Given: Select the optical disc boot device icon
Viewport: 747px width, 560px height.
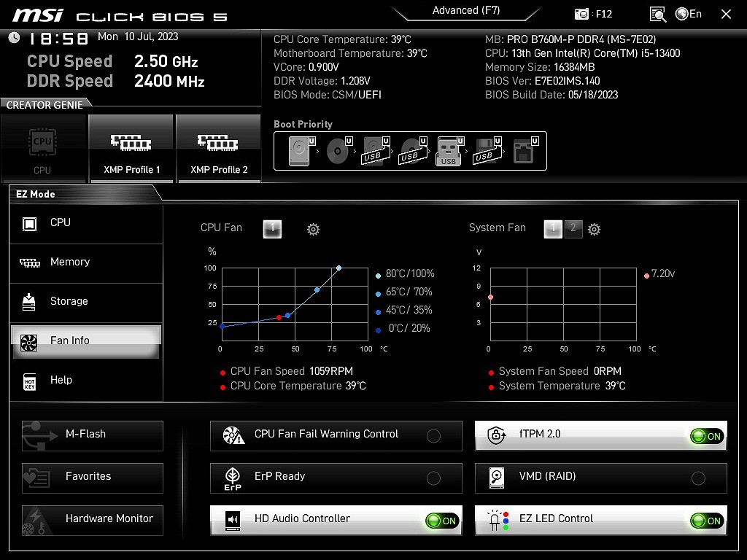Looking at the screenshot, I should click(338, 151).
